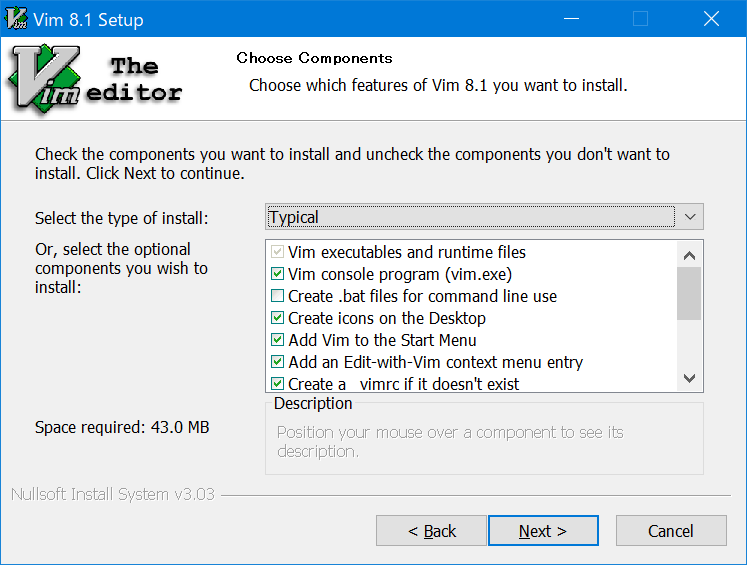The height and width of the screenshot is (565, 747).
Task: Proceed with the Next button
Action: click(x=543, y=531)
